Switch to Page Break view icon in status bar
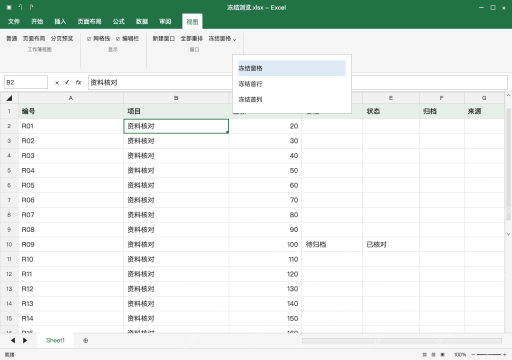This screenshot has height=360, width=512. coord(443,355)
